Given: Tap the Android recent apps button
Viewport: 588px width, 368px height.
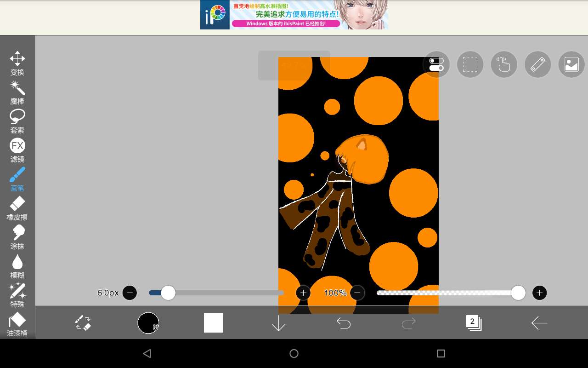Looking at the screenshot, I should [x=441, y=353].
